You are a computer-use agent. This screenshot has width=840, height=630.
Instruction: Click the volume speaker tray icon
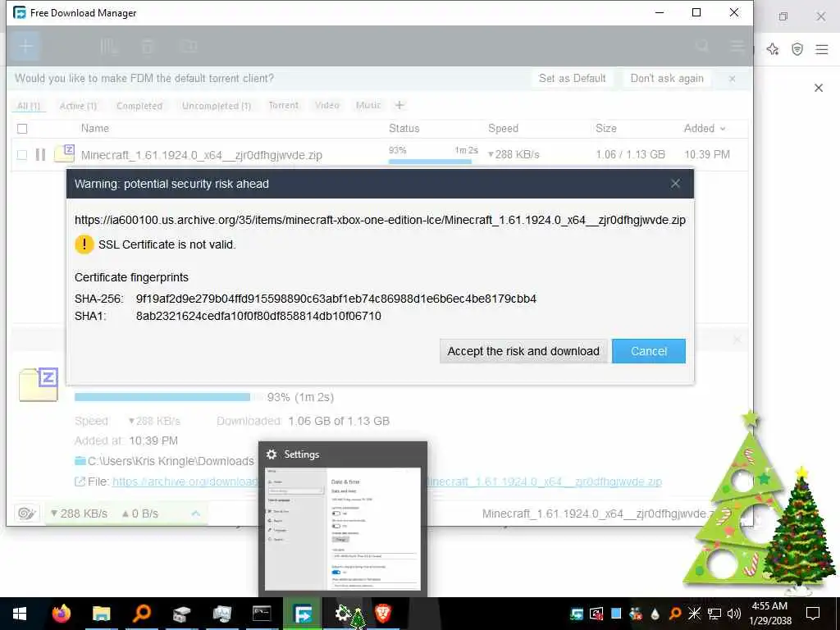734,614
